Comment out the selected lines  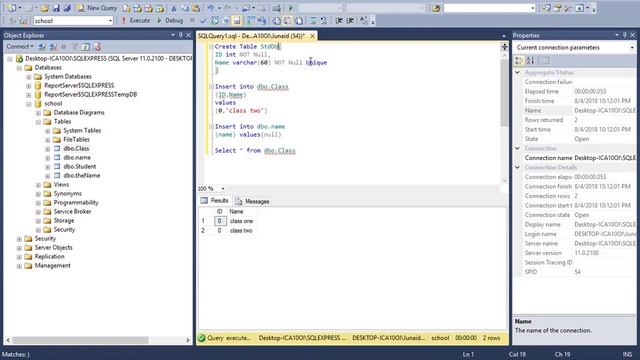point(313,20)
